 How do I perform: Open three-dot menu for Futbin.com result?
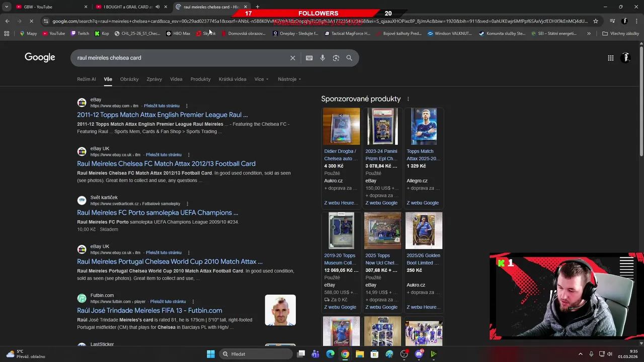coord(193,302)
